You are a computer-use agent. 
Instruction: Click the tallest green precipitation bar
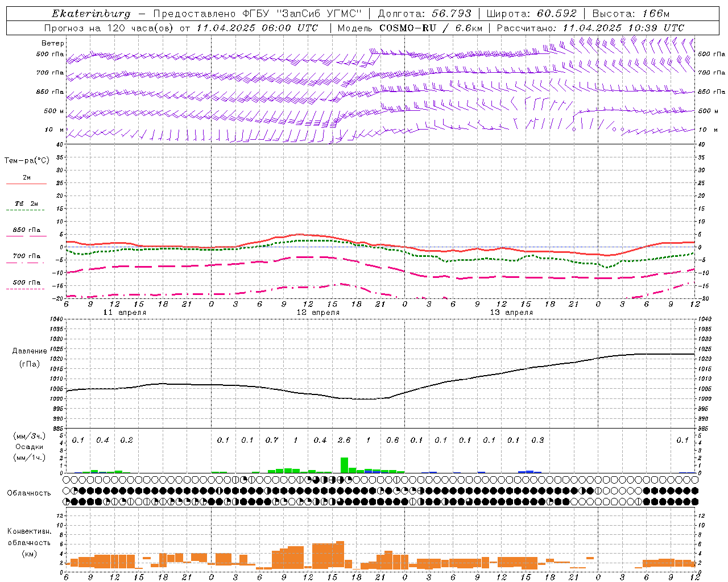tap(344, 465)
